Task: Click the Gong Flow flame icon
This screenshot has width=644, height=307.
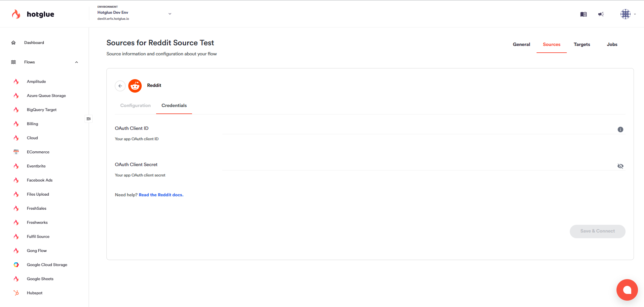Action: (x=16, y=251)
